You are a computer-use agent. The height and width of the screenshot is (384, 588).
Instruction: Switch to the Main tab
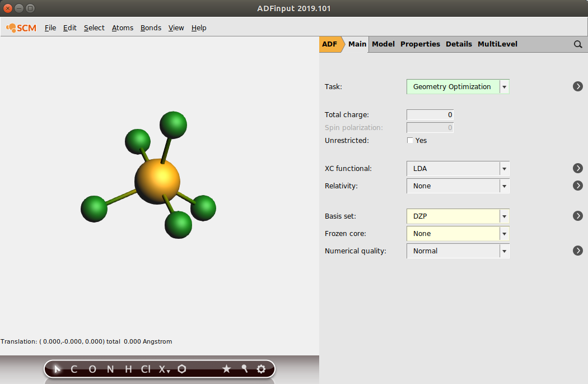(357, 44)
